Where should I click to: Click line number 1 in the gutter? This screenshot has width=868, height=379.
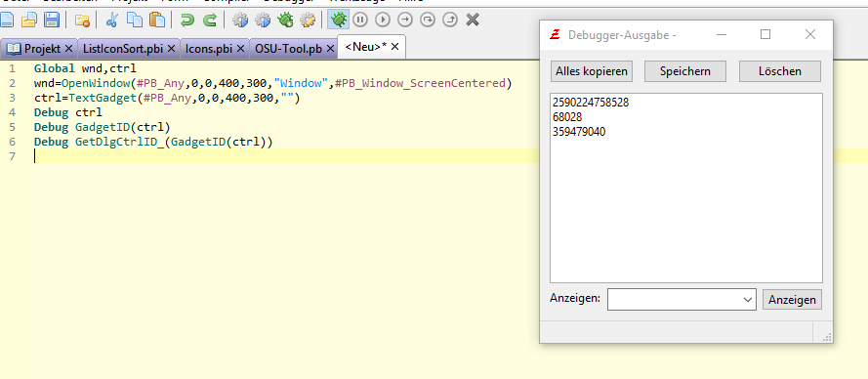click(x=12, y=69)
